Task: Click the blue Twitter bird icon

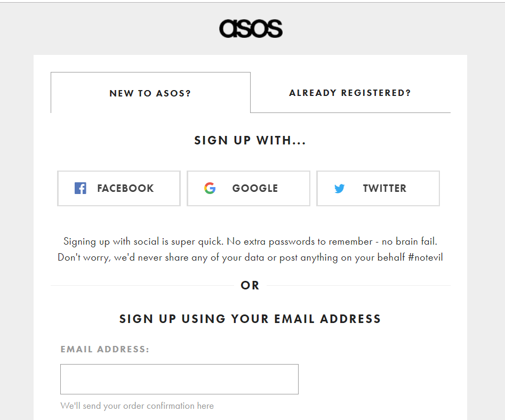Action: (339, 188)
